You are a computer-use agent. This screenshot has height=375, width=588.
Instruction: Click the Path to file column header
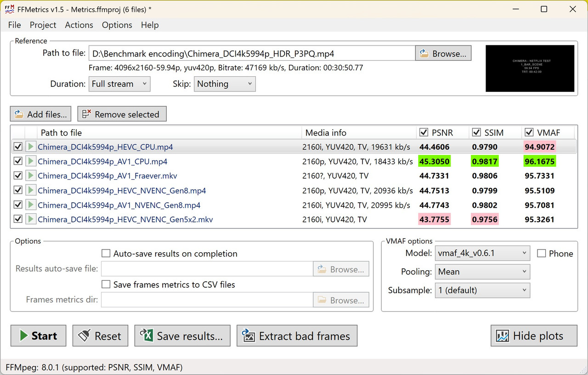tap(169, 133)
